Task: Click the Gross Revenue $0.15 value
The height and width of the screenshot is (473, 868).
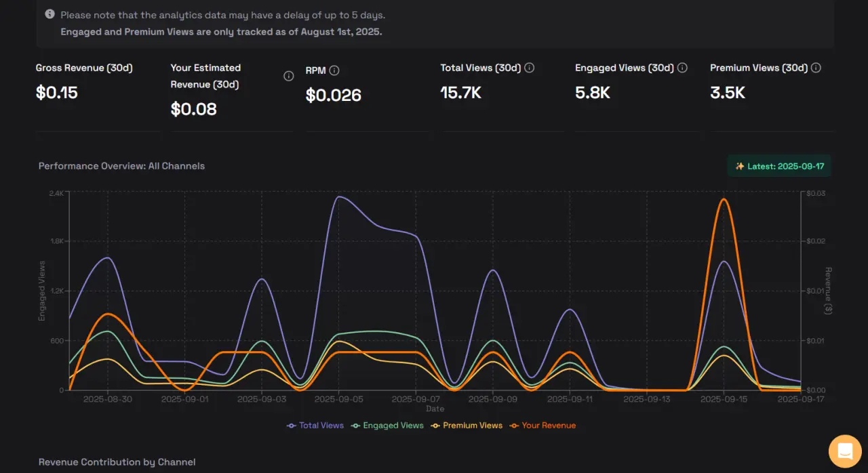Action: (x=57, y=93)
